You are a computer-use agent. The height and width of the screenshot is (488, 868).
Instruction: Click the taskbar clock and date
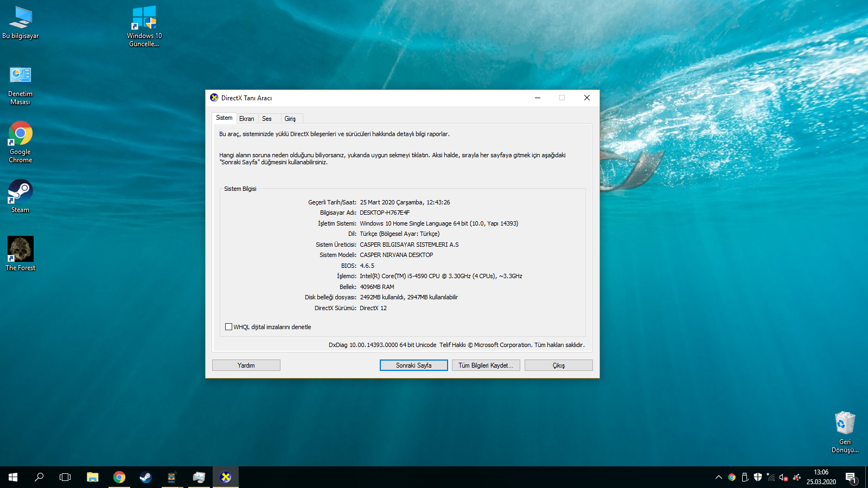pyautogui.click(x=821, y=477)
